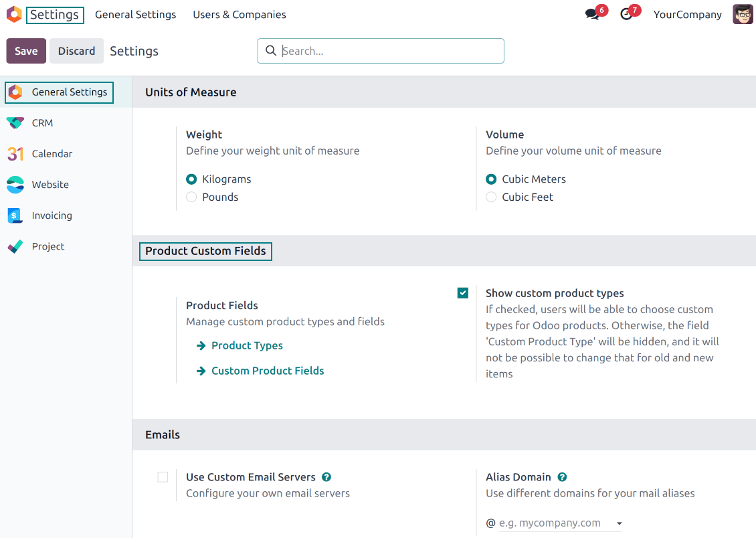Open the chat messages icon
This screenshot has height=538, width=756.
(x=592, y=15)
